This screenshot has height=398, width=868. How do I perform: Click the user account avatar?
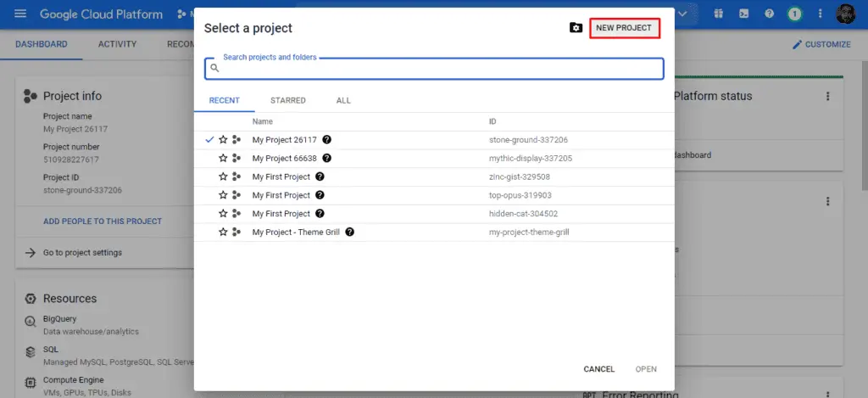click(x=845, y=14)
